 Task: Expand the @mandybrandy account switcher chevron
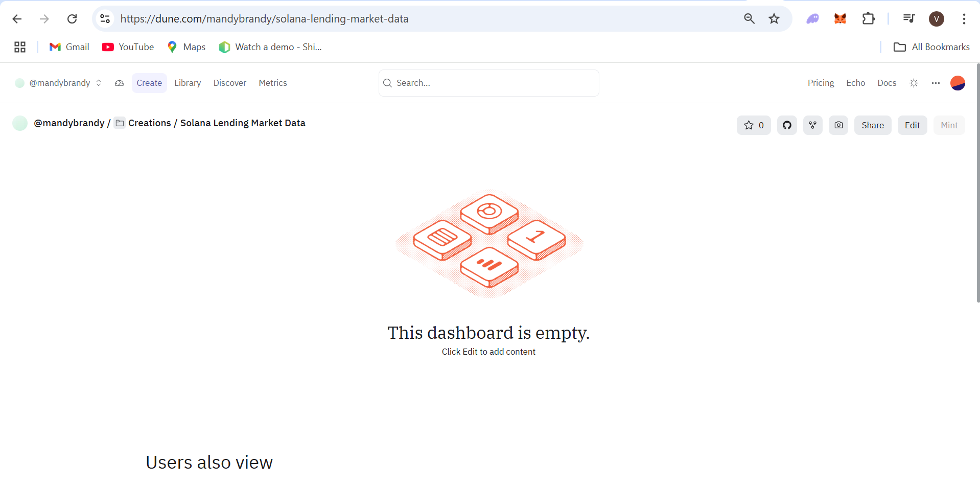(x=99, y=83)
